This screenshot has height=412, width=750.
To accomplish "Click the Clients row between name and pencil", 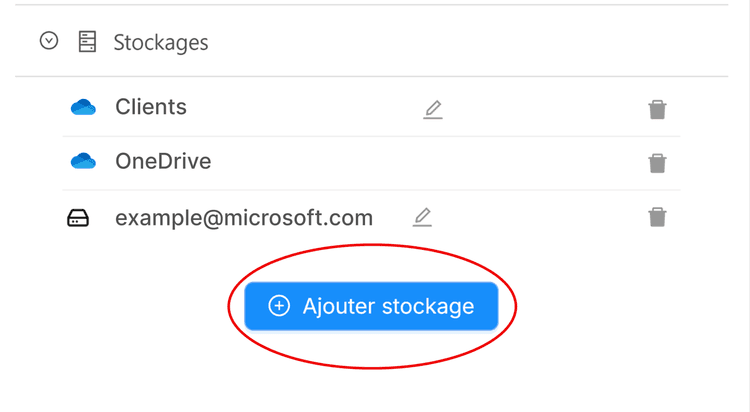I will pyautogui.click(x=300, y=108).
